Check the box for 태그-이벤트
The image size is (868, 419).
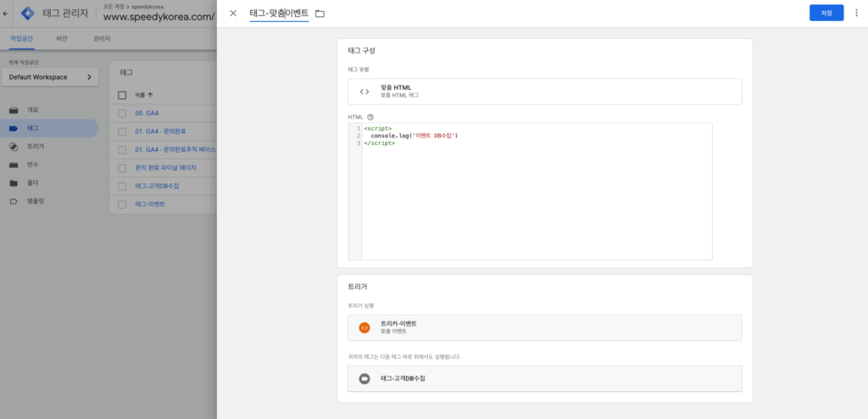point(122,204)
